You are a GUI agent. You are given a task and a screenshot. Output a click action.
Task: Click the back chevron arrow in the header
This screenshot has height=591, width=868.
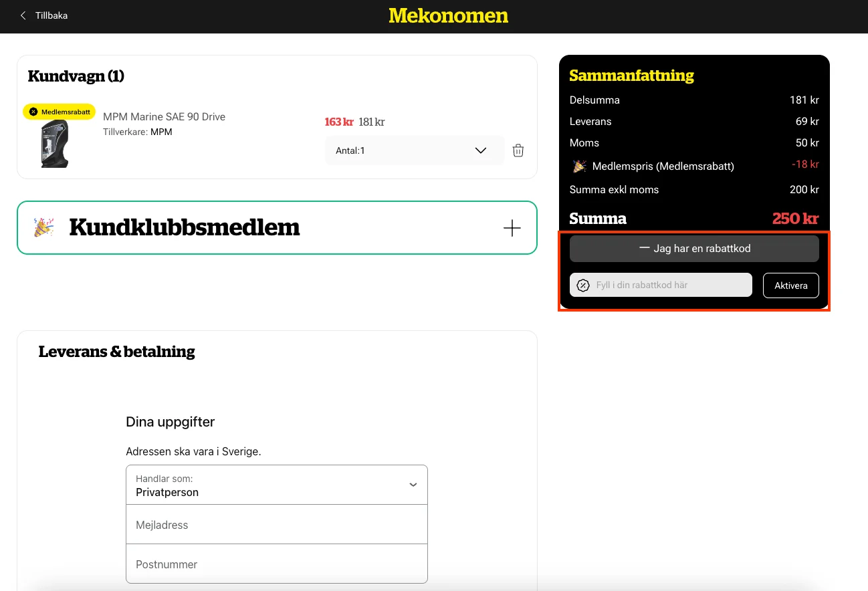click(x=22, y=15)
